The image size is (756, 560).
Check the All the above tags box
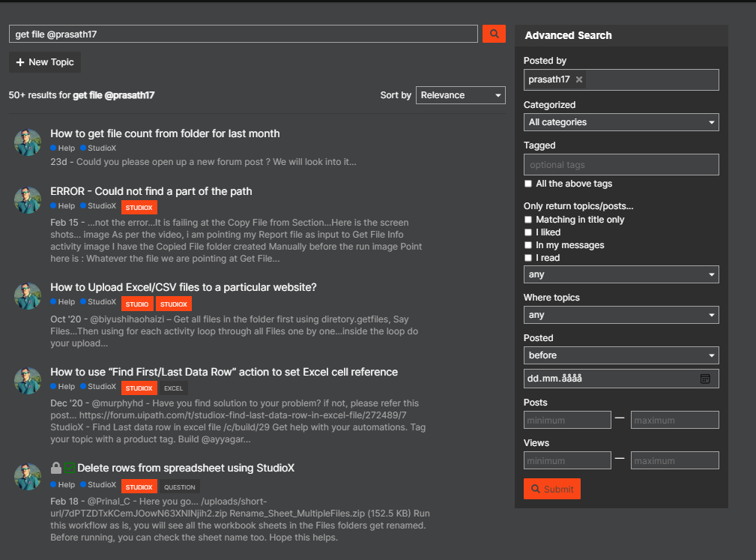pos(529,184)
